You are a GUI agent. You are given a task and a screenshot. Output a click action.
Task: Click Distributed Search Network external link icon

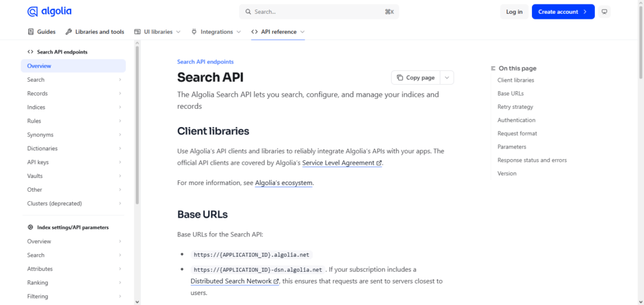tap(276, 282)
